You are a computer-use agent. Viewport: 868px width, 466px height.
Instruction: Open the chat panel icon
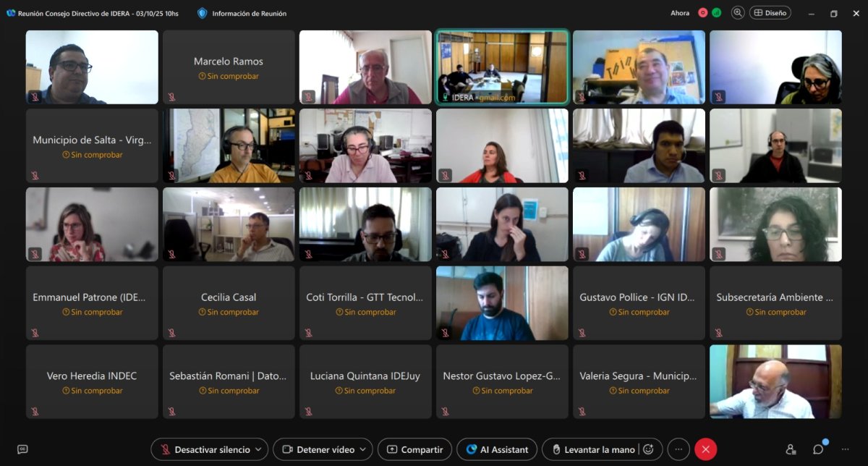click(818, 449)
